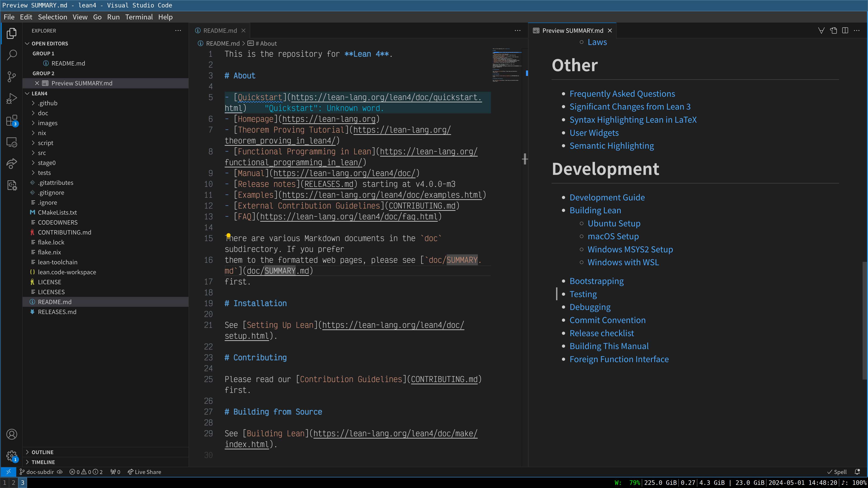Open the Search view icon
Image resolution: width=868 pixels, height=488 pixels.
[x=12, y=55]
